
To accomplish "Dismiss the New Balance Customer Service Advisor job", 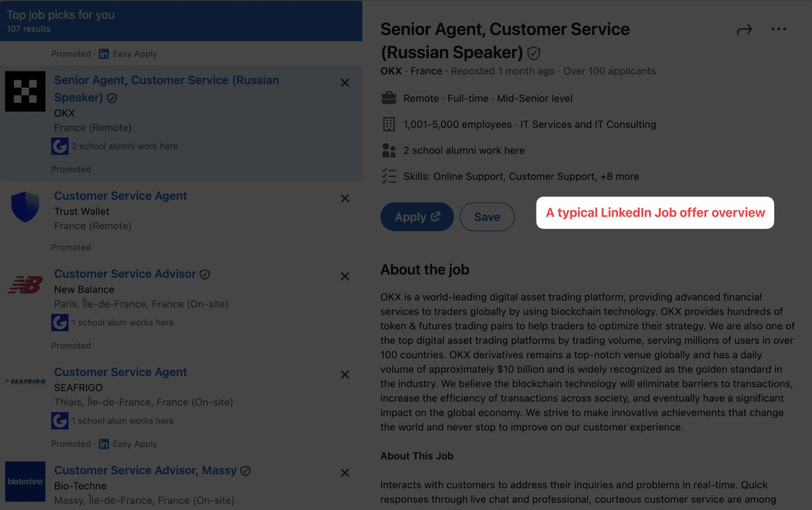I will point(345,276).
